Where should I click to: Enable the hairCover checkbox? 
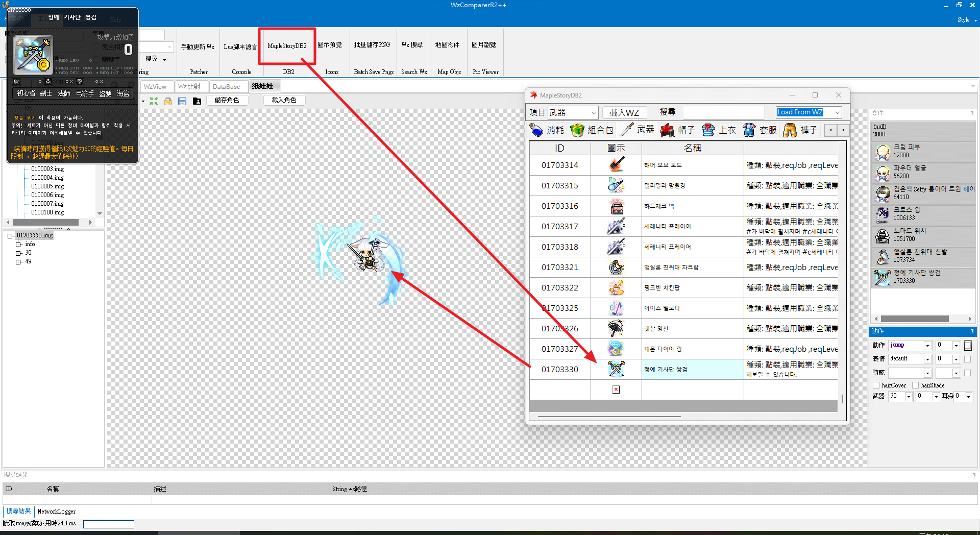click(876, 385)
